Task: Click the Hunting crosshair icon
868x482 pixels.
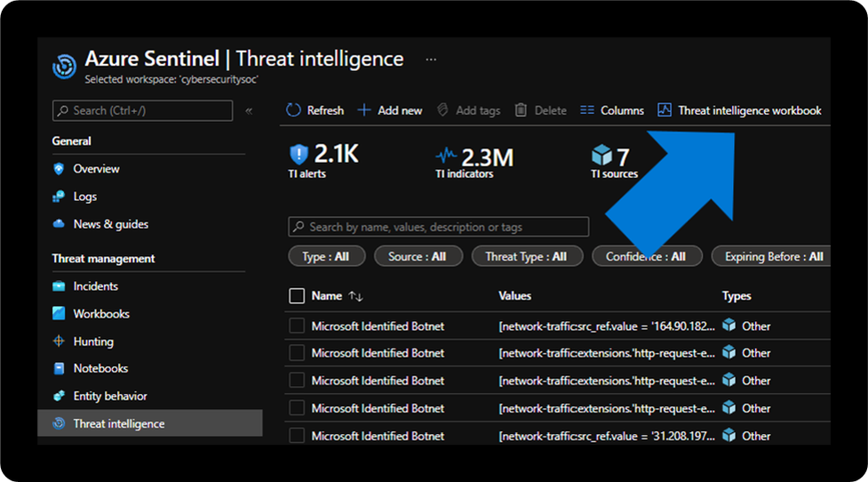Action: [x=59, y=341]
